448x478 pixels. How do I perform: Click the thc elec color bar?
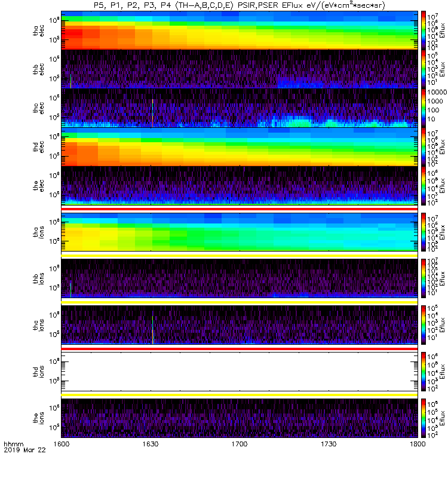pyautogui.click(x=424, y=108)
